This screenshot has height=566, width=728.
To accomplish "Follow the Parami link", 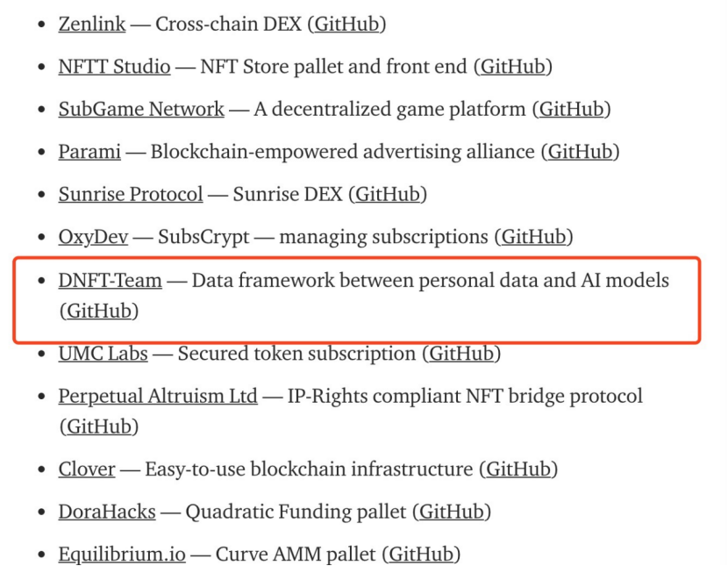I will pos(89,152).
